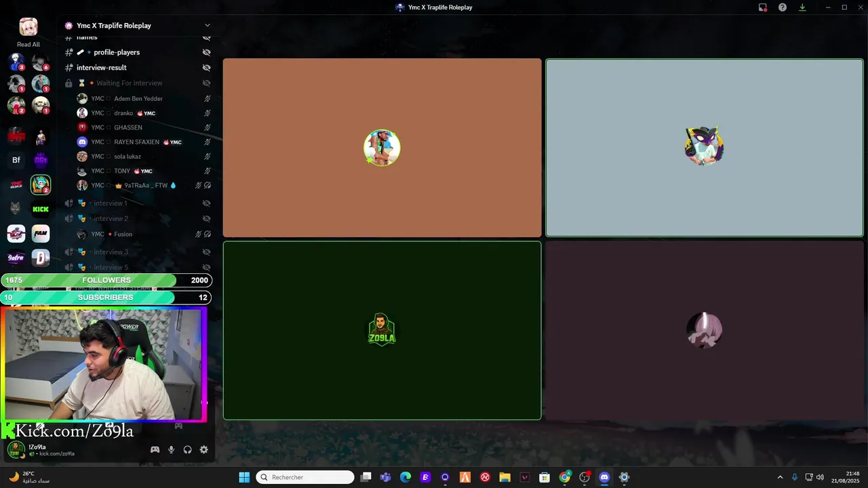This screenshot has height=488, width=868.
Task: Open the purple OGs server icon
Action: point(41,160)
